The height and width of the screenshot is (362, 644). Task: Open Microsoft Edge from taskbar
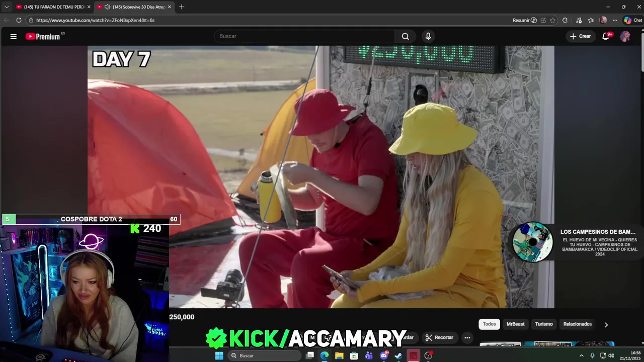(325, 355)
